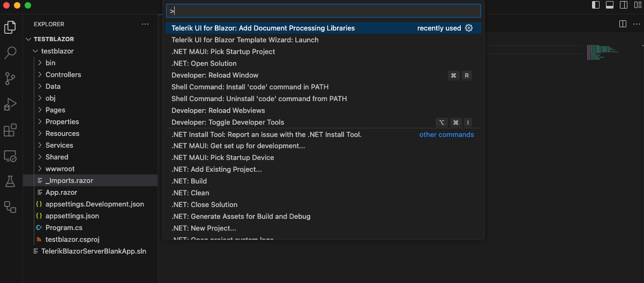This screenshot has width=644, height=283.
Task: Open the Source Control view
Action: click(11, 78)
